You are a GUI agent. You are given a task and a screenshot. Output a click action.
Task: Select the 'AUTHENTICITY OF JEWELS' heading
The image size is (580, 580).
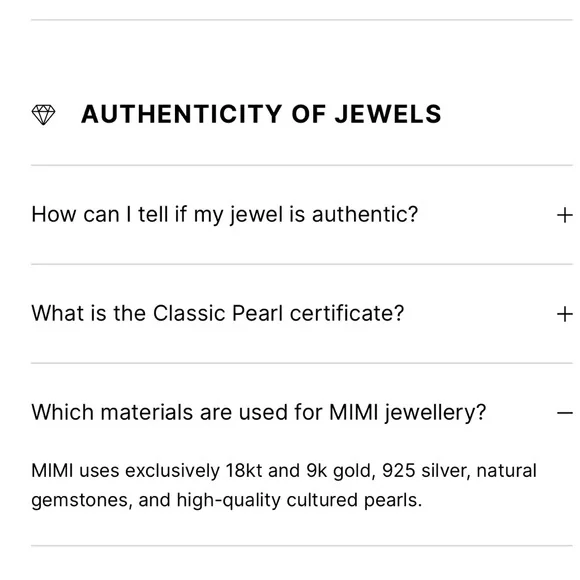(261, 114)
